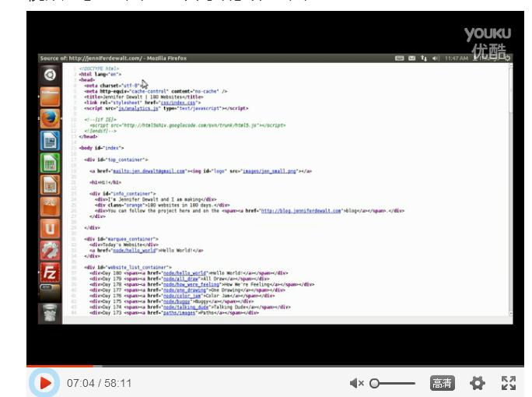Viewport: 532px width, 397px height.
Task: Seek using the red video progress bar
Action: [x=60, y=366]
